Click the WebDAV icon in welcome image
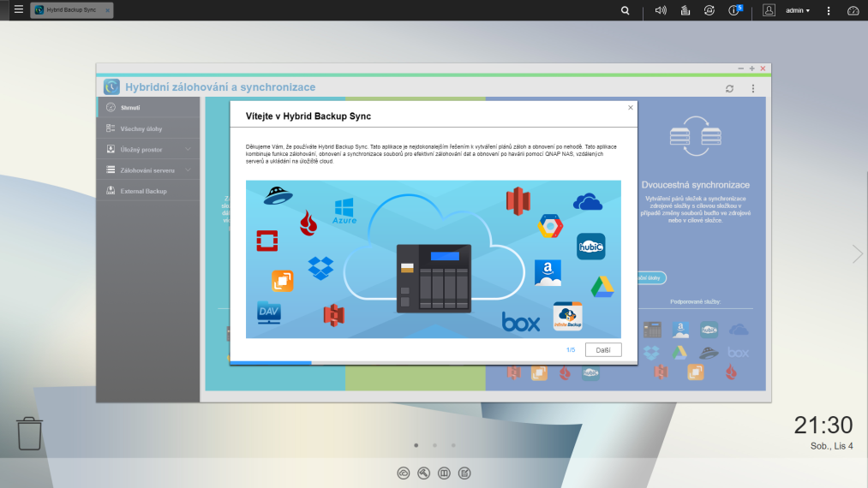 coord(268,312)
